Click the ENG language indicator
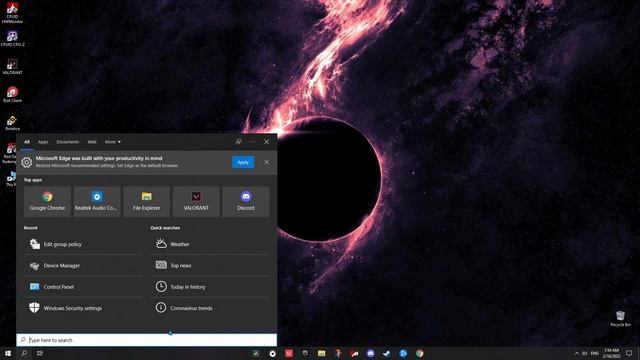Image resolution: width=640 pixels, height=360 pixels. 595,353
